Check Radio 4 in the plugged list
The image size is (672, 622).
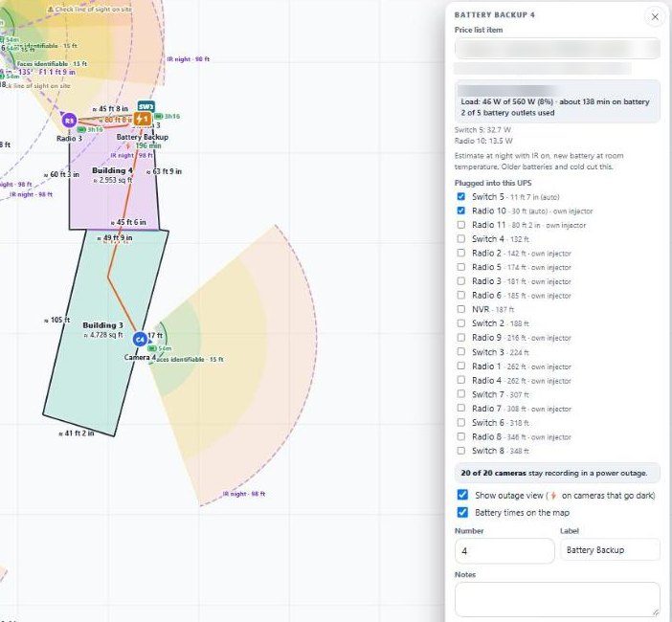click(460, 380)
